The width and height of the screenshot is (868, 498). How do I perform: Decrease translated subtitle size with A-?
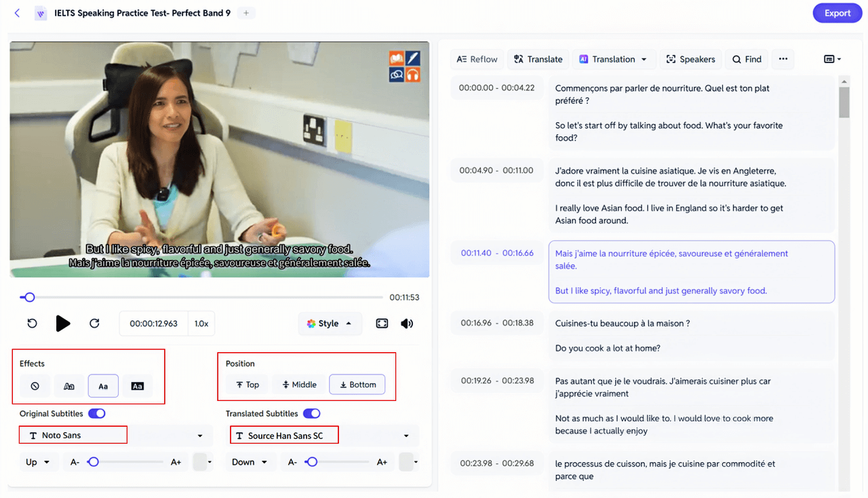tap(293, 462)
